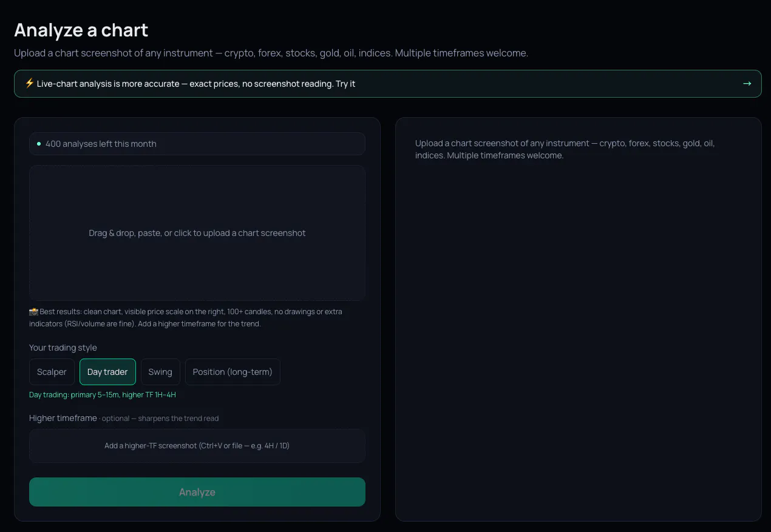
Task: Click the higher-TF screenshot upload field
Action: pos(197,446)
